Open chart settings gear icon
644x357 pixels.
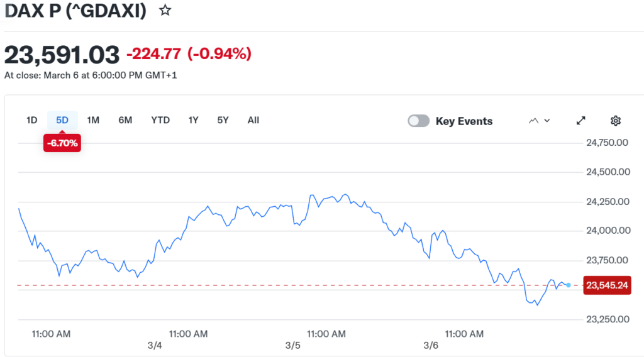pos(616,121)
